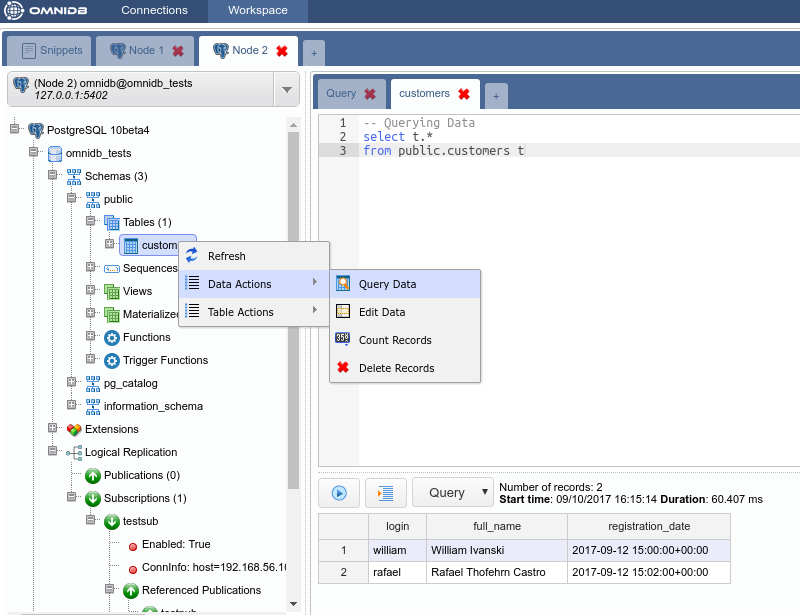Click the tree panel vertical scrollbar
This screenshot has width=800, height=615.
293,300
